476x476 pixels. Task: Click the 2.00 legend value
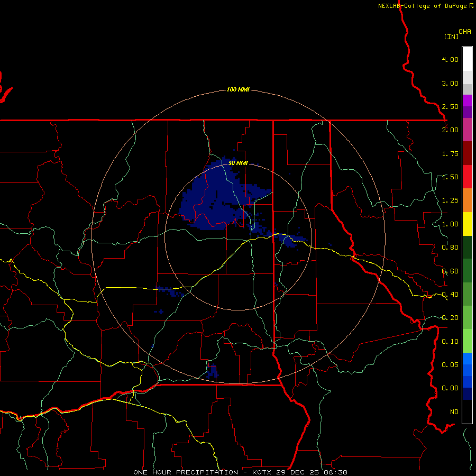tap(450, 130)
